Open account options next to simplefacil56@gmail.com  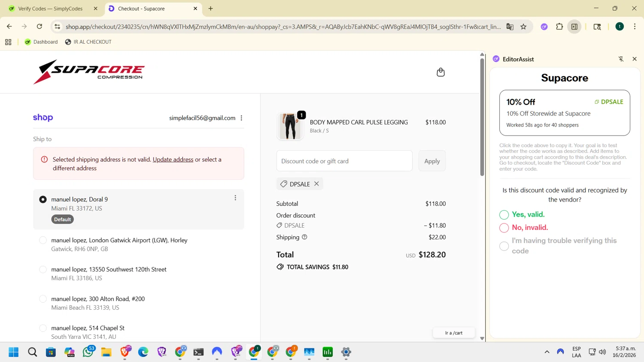(x=241, y=118)
